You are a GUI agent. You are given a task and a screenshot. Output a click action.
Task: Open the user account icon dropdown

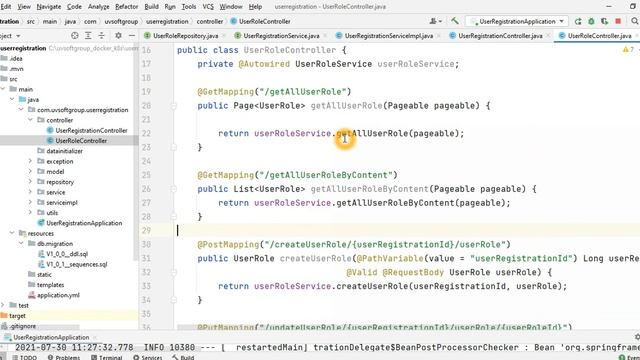pyautogui.click(x=436, y=21)
